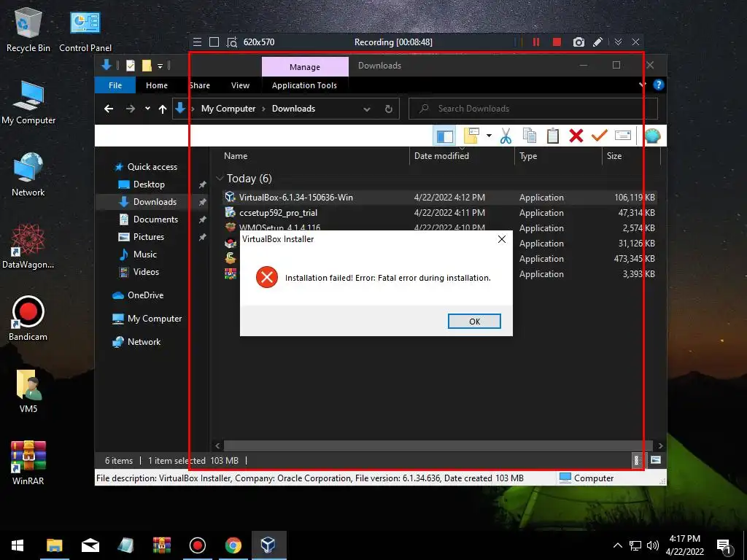
Task: Open Desktop in the navigation pane
Action: coord(149,184)
